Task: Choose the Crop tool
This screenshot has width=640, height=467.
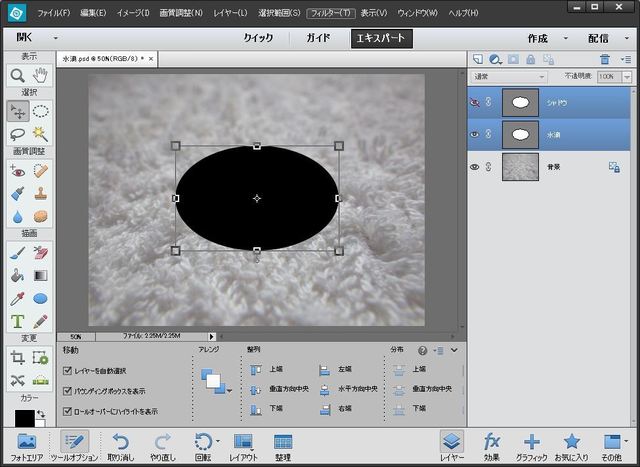Action: 17,357
